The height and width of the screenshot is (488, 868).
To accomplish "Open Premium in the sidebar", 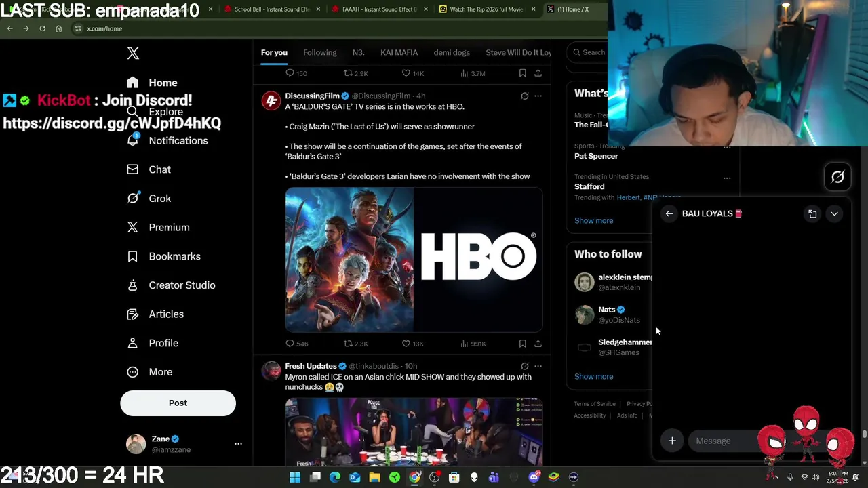I will point(158,228).
